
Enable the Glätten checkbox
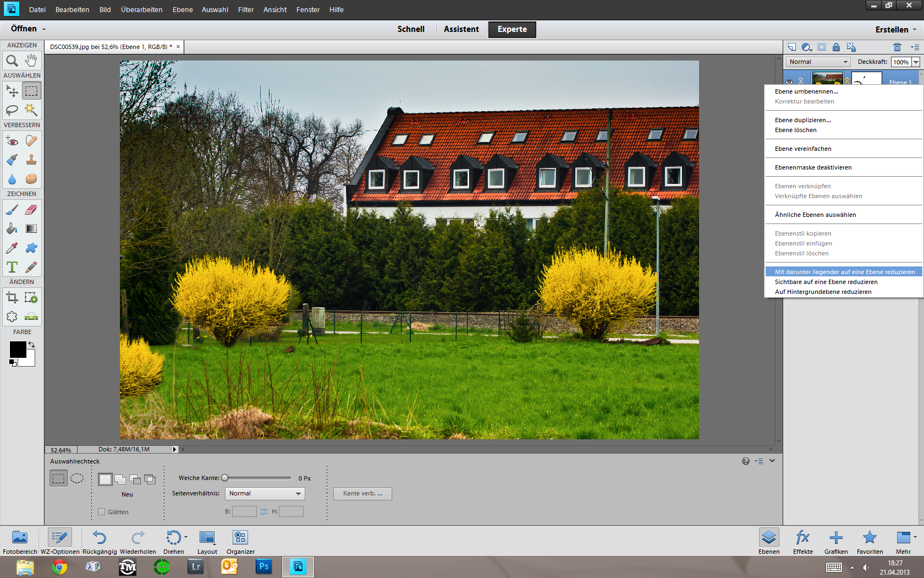coord(101,511)
